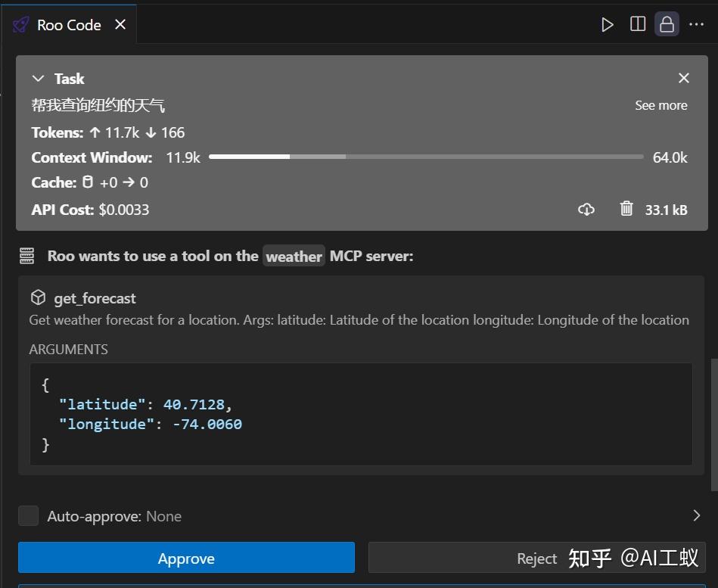Export the task via the cloud download icon
This screenshot has width=718, height=588.
coord(586,209)
